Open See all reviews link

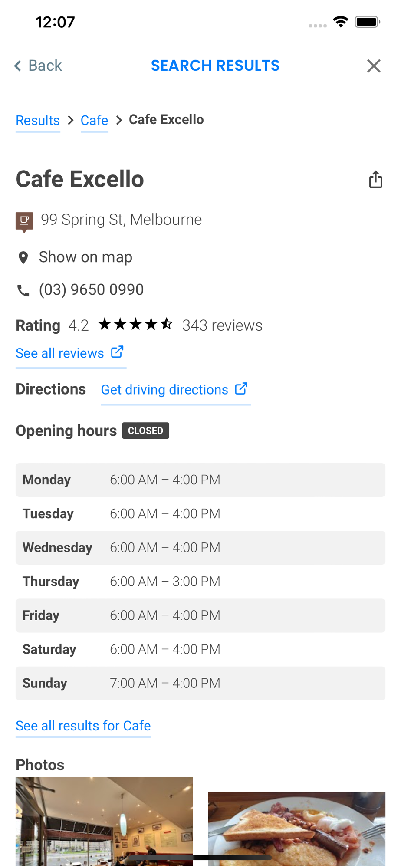60,353
